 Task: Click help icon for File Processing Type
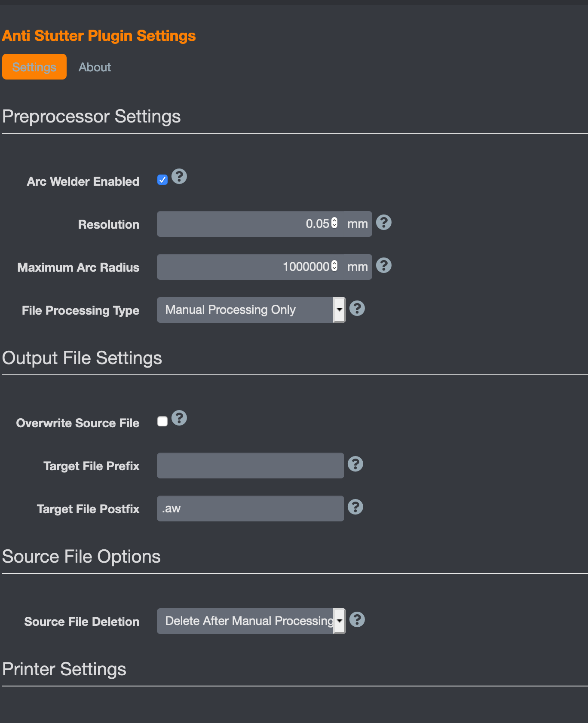coord(357,309)
